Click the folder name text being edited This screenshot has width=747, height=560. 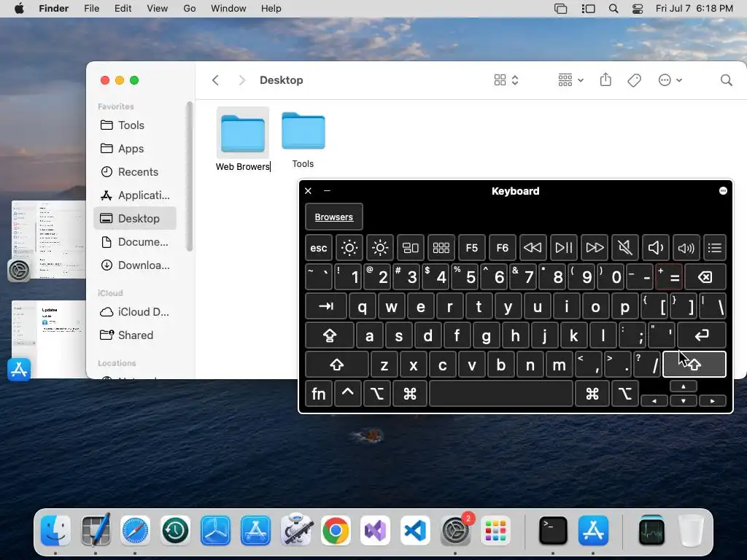click(x=242, y=167)
